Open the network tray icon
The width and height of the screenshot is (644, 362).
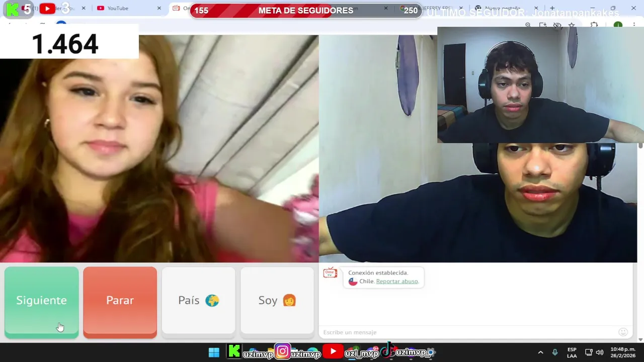(589, 352)
